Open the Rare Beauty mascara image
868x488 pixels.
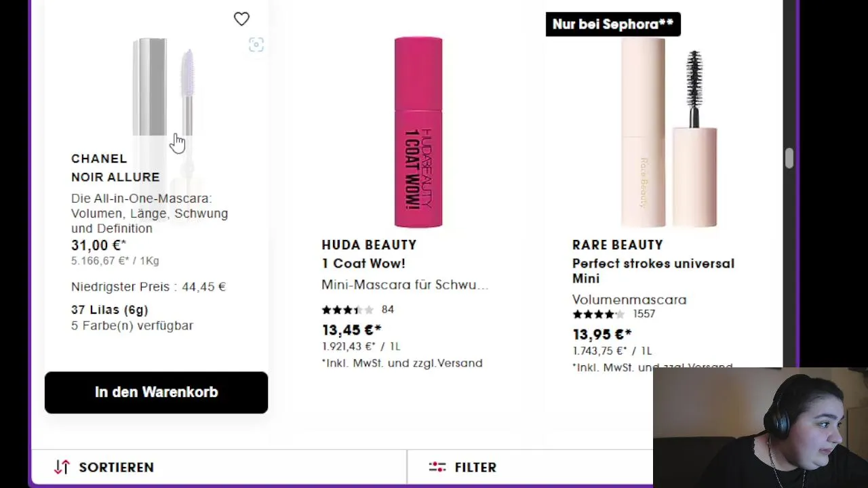[669, 132]
